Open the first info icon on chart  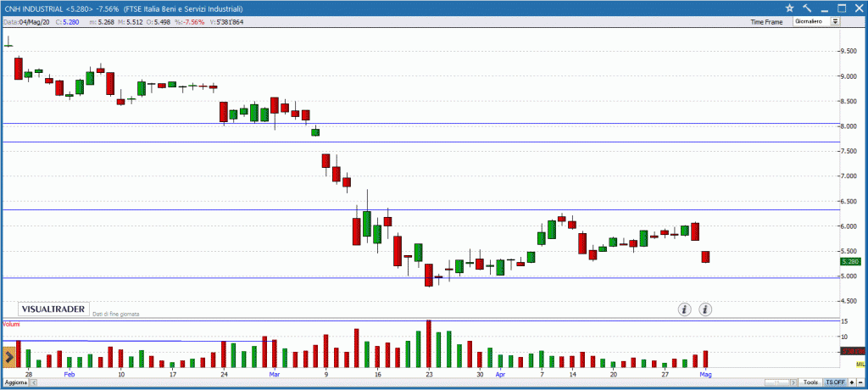pyautogui.click(x=685, y=309)
